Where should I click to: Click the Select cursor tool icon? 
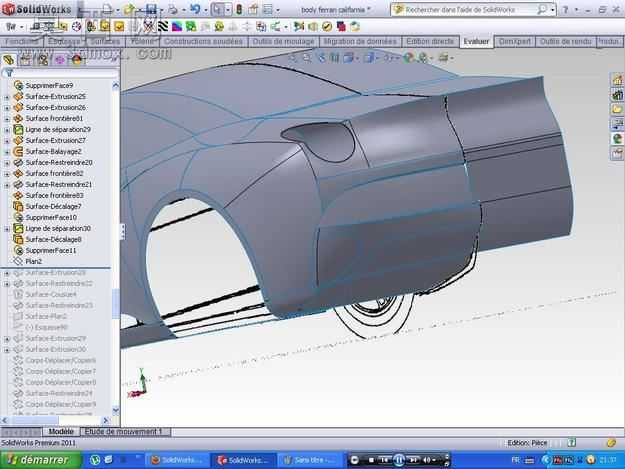pos(217,9)
